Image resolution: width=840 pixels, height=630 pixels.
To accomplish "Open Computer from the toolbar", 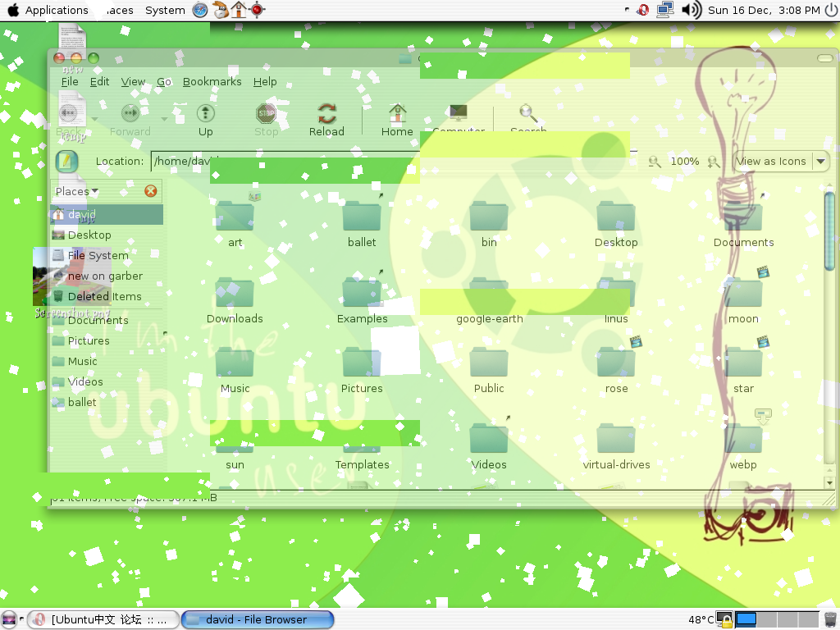I will tap(459, 120).
